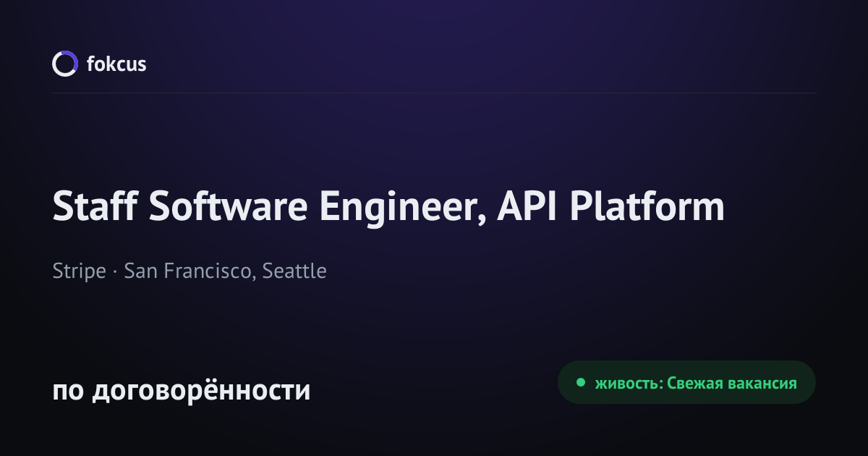Click the green dot in the status badge

[x=580, y=382]
